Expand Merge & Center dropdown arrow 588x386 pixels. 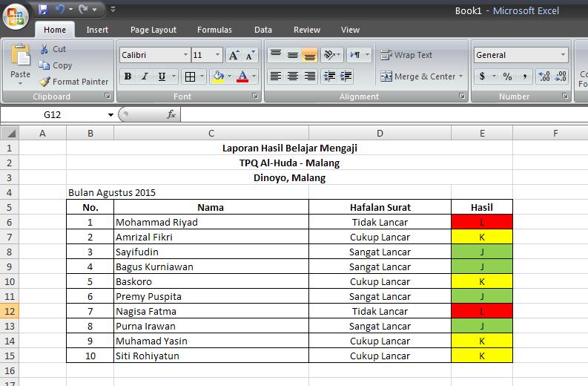point(461,76)
